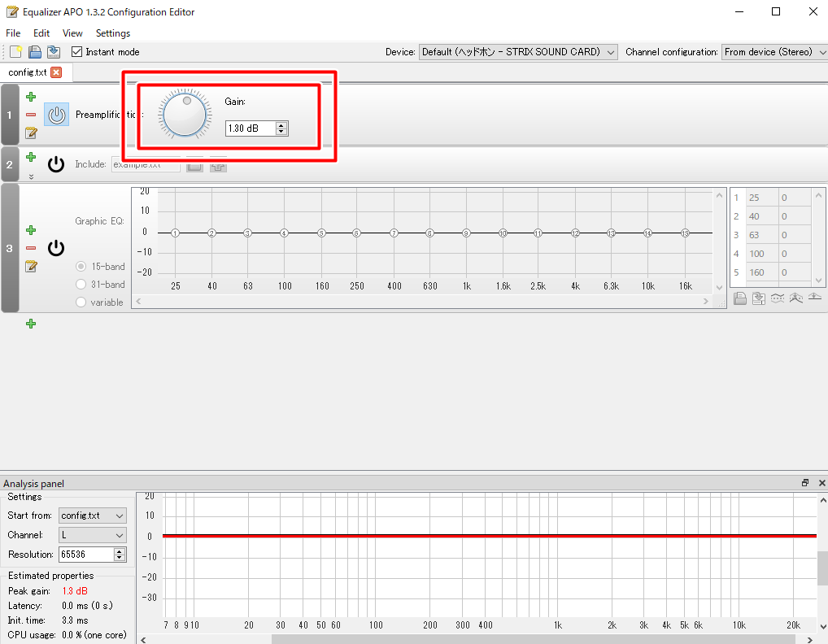Expand the Include row's hidden buttons

(x=31, y=176)
